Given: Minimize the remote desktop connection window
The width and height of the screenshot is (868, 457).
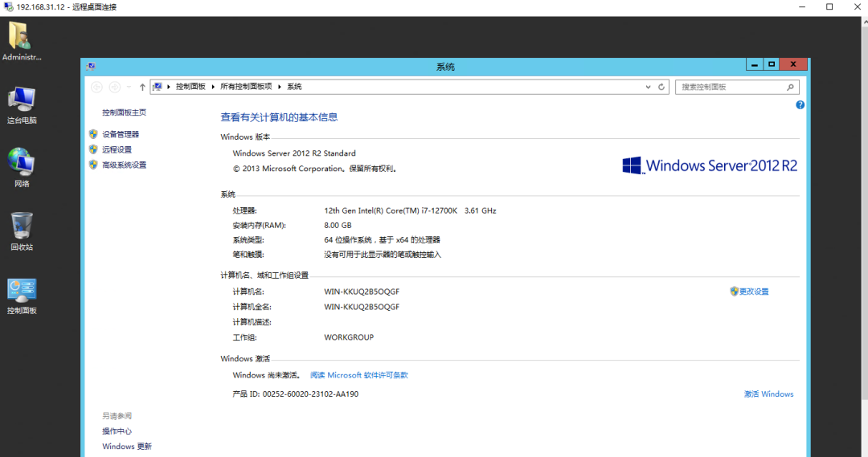Looking at the screenshot, I should point(802,6).
